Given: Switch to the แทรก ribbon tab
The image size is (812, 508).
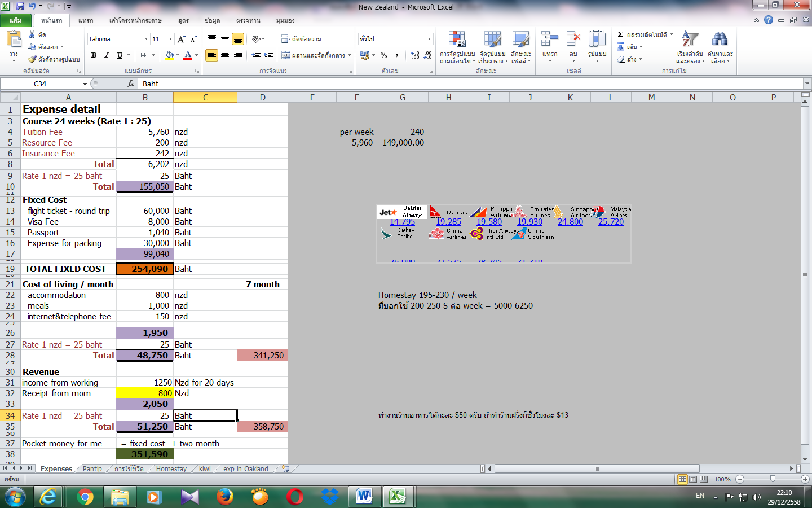Looking at the screenshot, I should click(x=86, y=20).
